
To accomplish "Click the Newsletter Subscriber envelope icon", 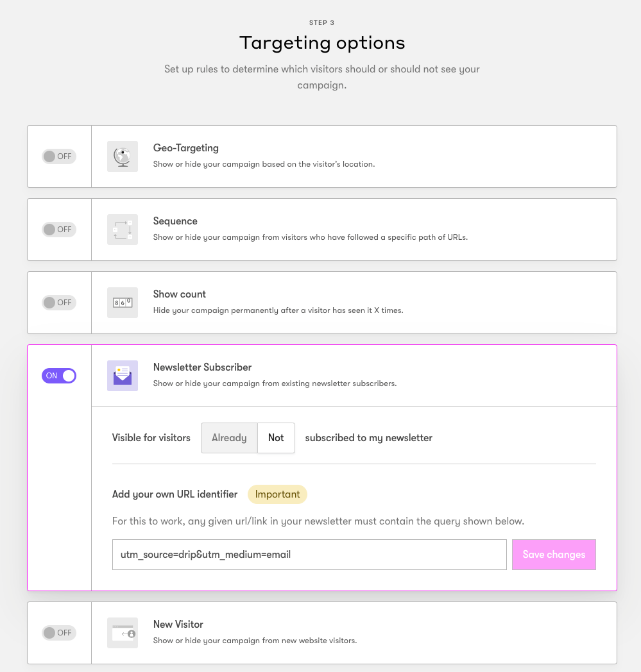I will coord(122,375).
